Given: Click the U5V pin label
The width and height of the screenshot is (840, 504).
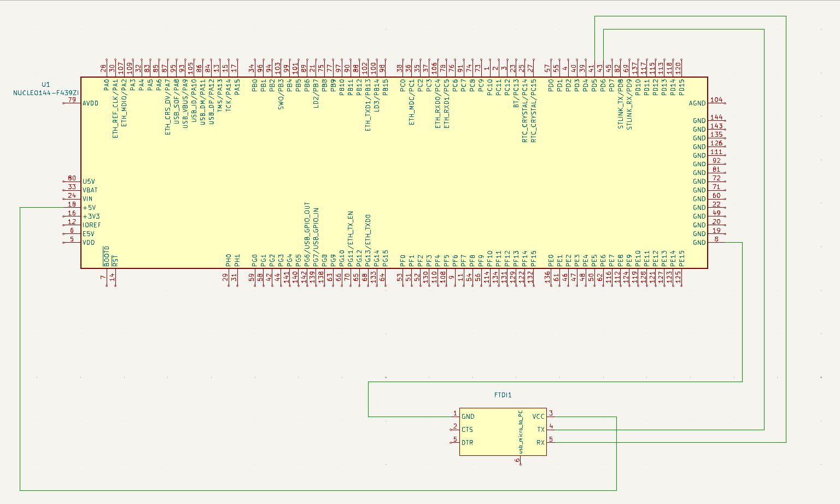Looking at the screenshot, I should tap(89, 181).
